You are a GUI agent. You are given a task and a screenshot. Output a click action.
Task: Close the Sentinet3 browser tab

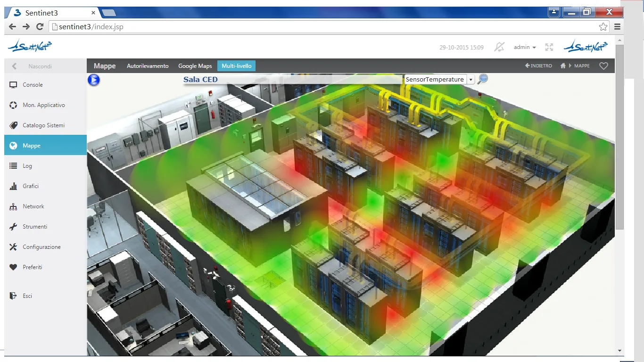click(93, 13)
